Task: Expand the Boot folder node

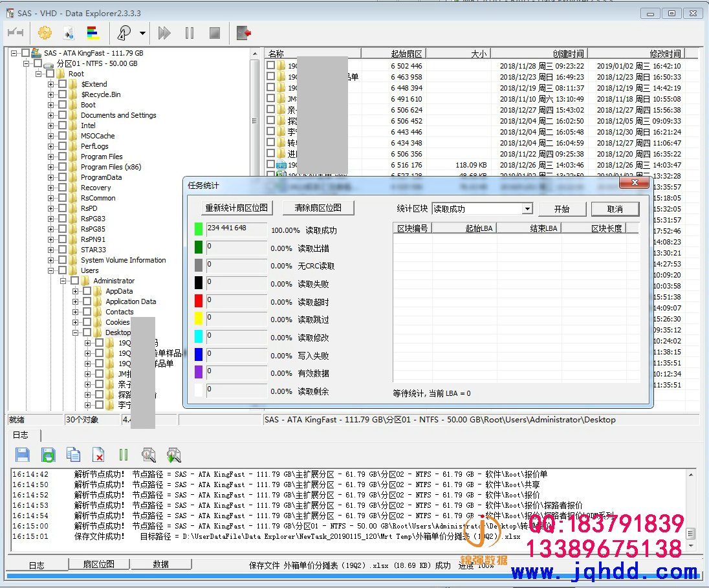Action: click(50, 105)
